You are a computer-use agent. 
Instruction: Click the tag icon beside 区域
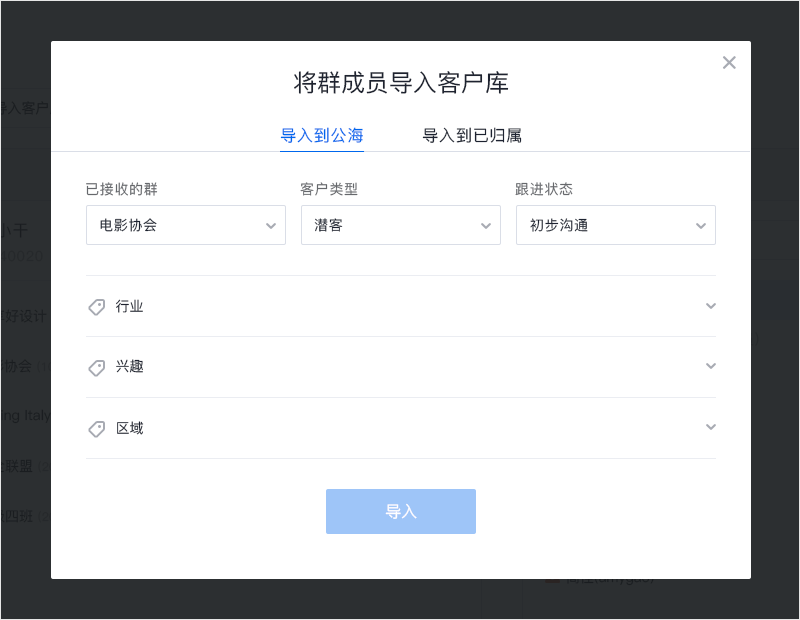[96, 429]
